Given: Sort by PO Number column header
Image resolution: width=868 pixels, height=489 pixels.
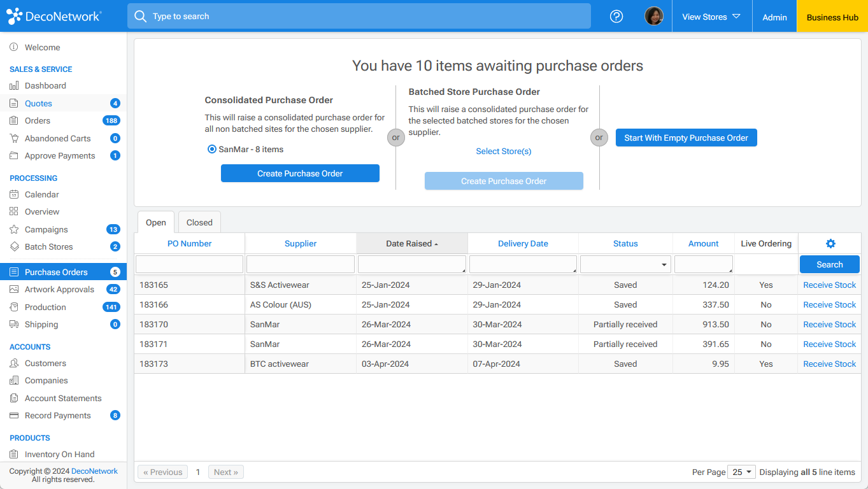Looking at the screenshot, I should pos(189,243).
